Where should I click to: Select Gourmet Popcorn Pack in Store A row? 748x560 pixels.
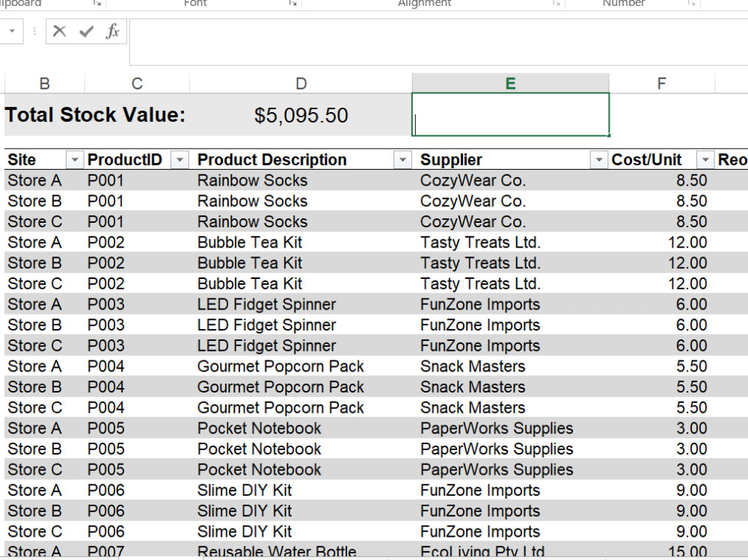coord(301,366)
